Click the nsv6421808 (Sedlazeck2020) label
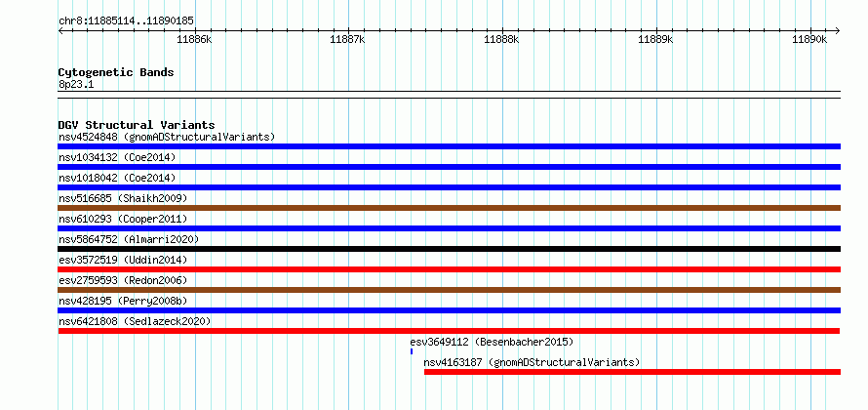This screenshot has height=410, width=868. (135, 321)
